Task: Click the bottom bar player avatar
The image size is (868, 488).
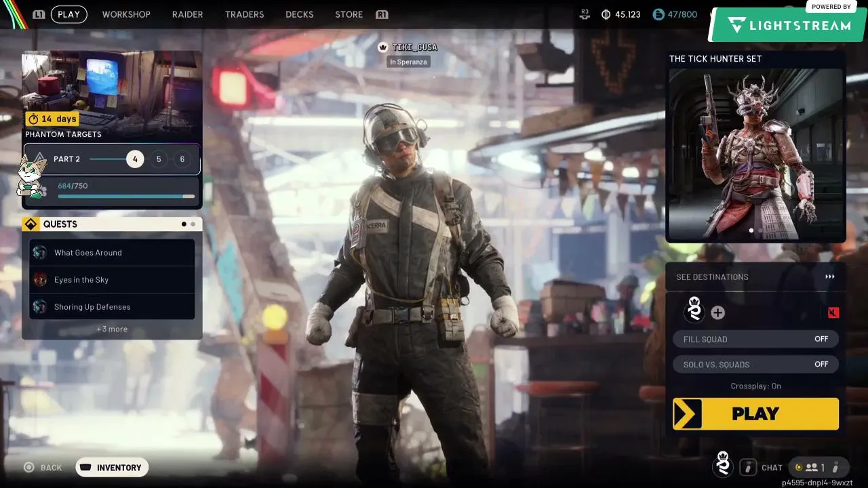Action: click(723, 464)
